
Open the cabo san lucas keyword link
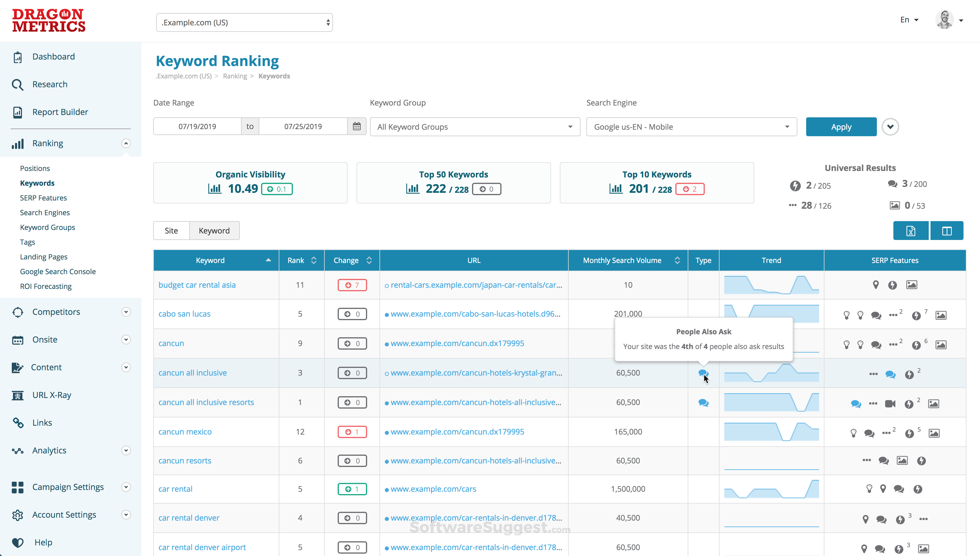tap(184, 314)
